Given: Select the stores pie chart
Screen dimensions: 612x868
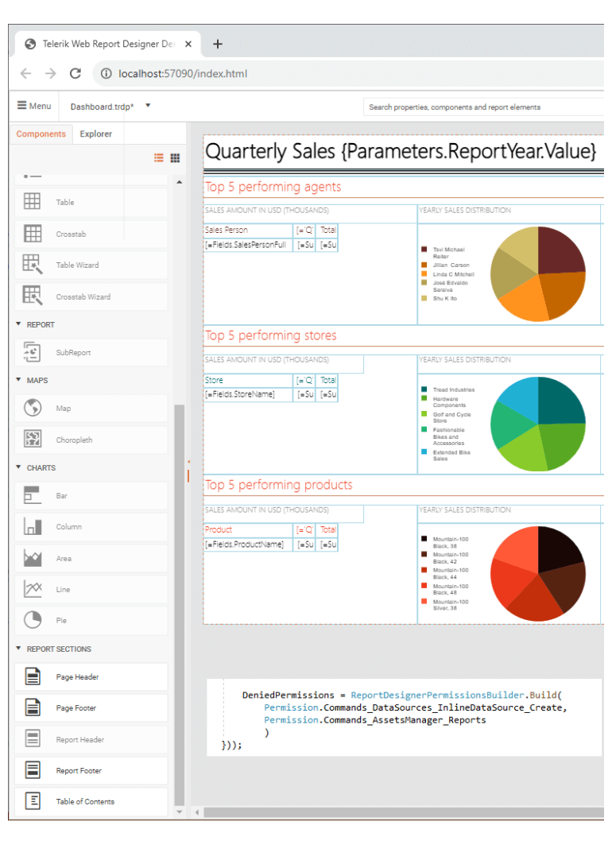Looking at the screenshot, I should pos(538,424).
